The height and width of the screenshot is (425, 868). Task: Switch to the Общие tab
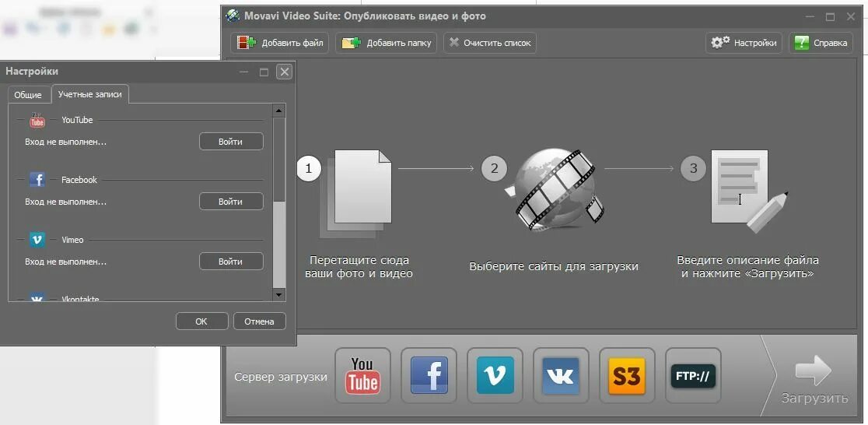[28, 95]
